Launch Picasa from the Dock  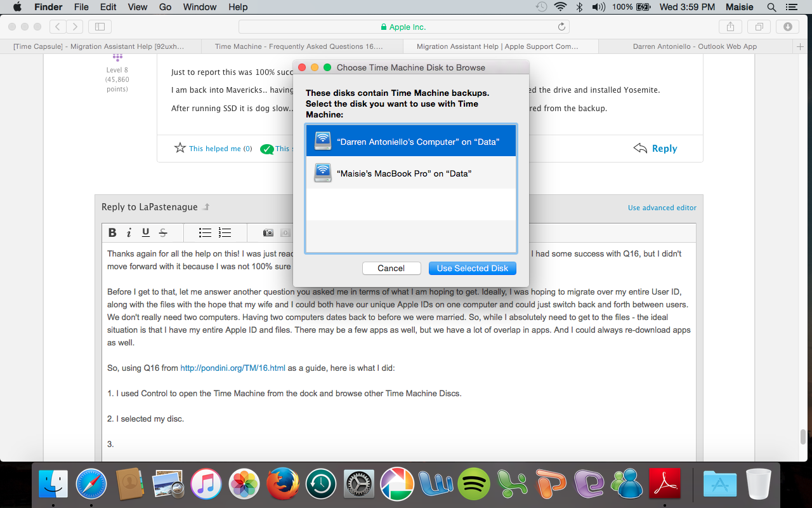point(397,485)
